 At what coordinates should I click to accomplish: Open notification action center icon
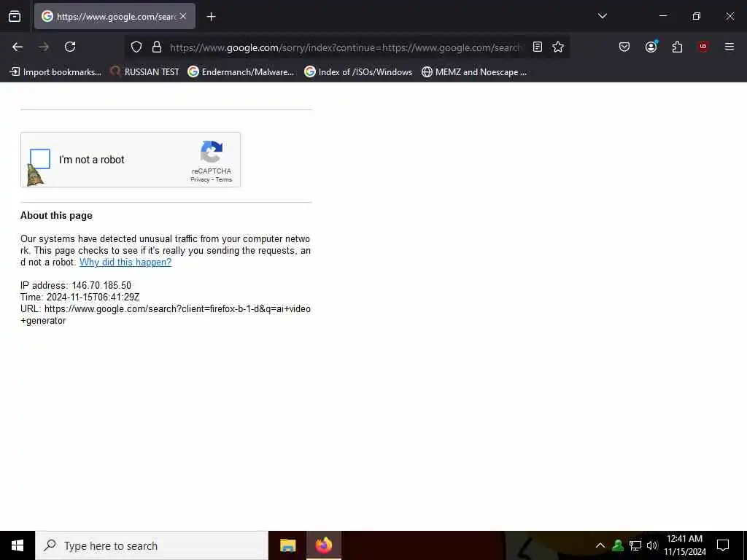pyautogui.click(x=723, y=545)
